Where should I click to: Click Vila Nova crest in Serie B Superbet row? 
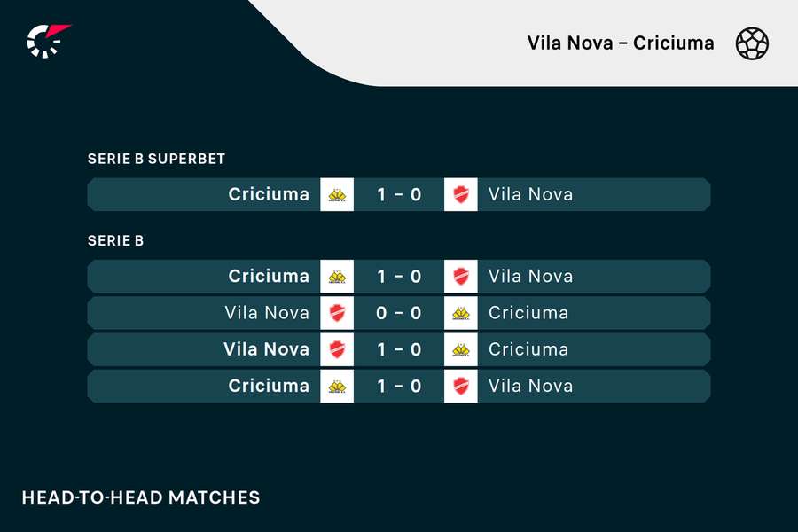[461, 194]
